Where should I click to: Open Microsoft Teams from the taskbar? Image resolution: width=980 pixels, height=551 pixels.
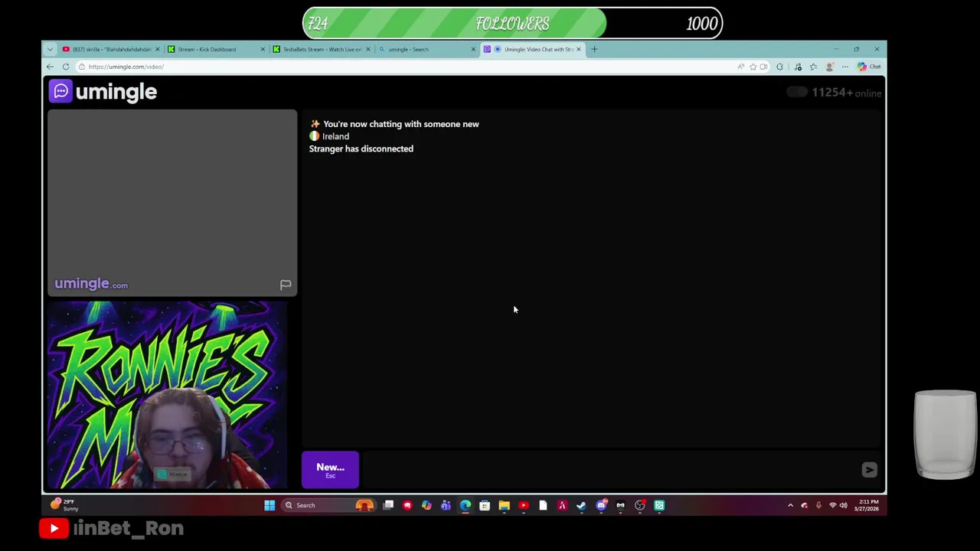coord(446,505)
